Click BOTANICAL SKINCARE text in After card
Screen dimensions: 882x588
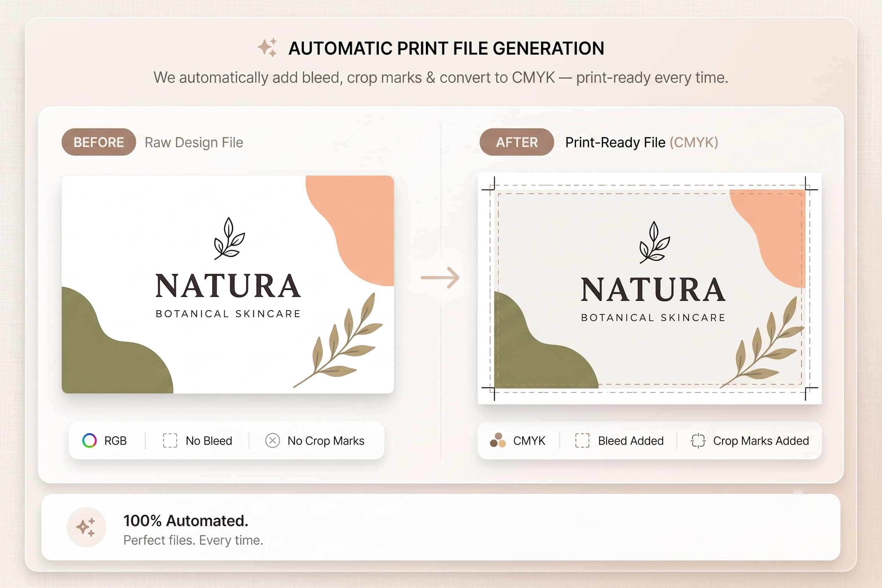(x=653, y=318)
